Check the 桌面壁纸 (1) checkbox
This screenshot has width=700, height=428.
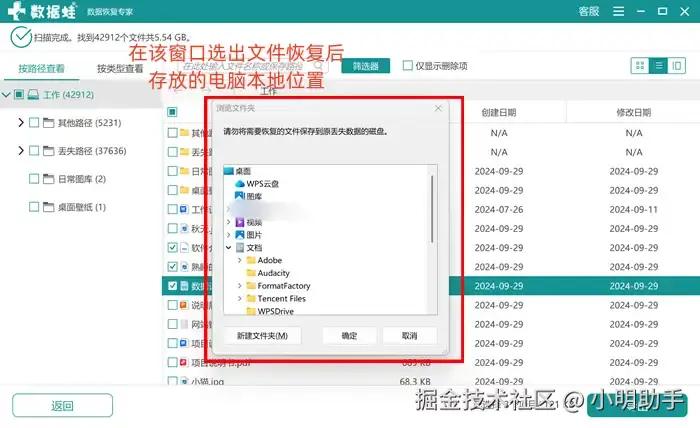[x=34, y=207]
